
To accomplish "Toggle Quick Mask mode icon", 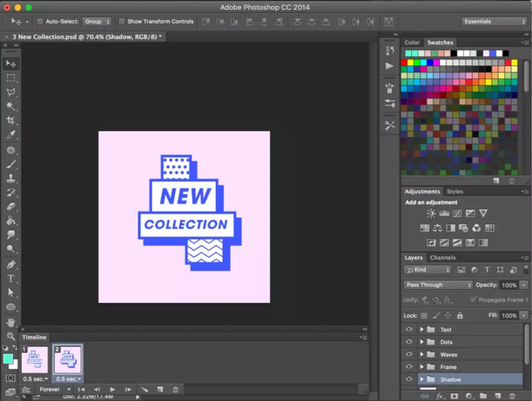I will pyautogui.click(x=11, y=378).
